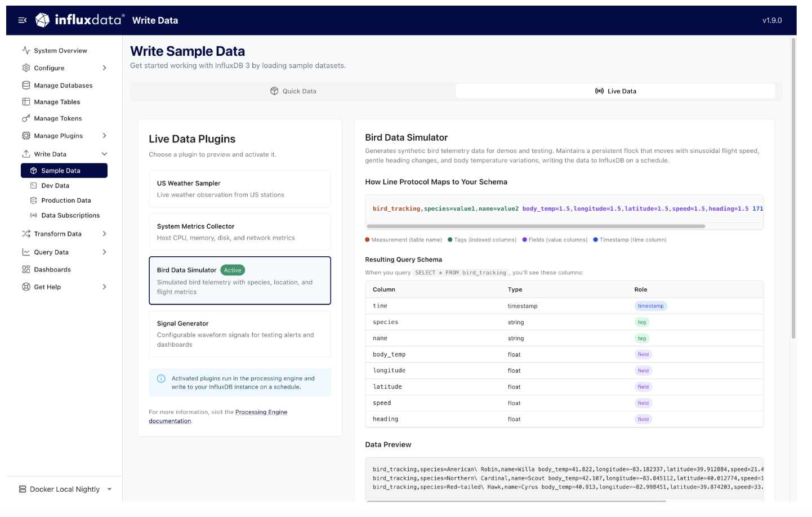Expand the Configure submenu chevron
Screen dimensions: 812x517
click(x=104, y=68)
